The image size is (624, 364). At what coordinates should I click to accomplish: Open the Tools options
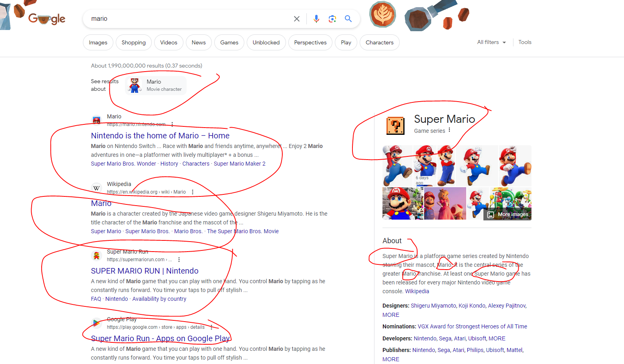tap(525, 42)
